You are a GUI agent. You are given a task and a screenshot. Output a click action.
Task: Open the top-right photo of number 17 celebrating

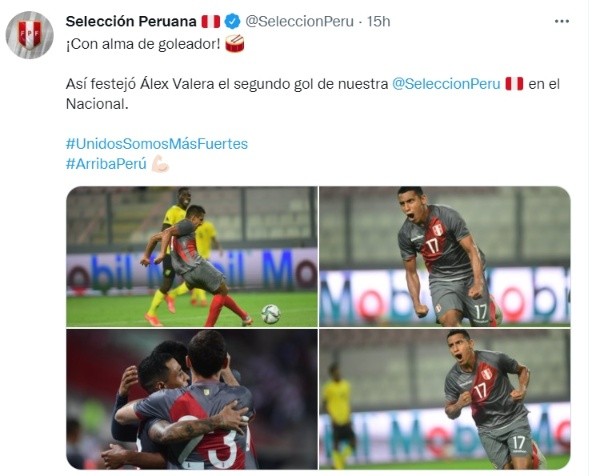pos(445,256)
